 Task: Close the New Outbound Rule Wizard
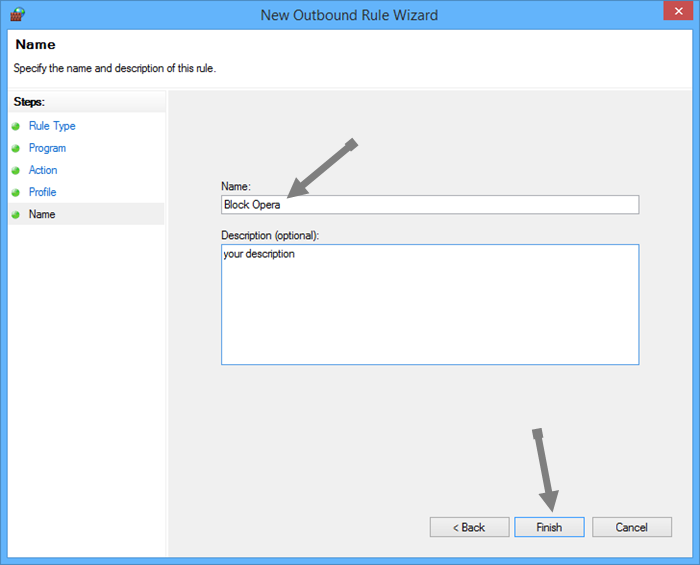678,11
